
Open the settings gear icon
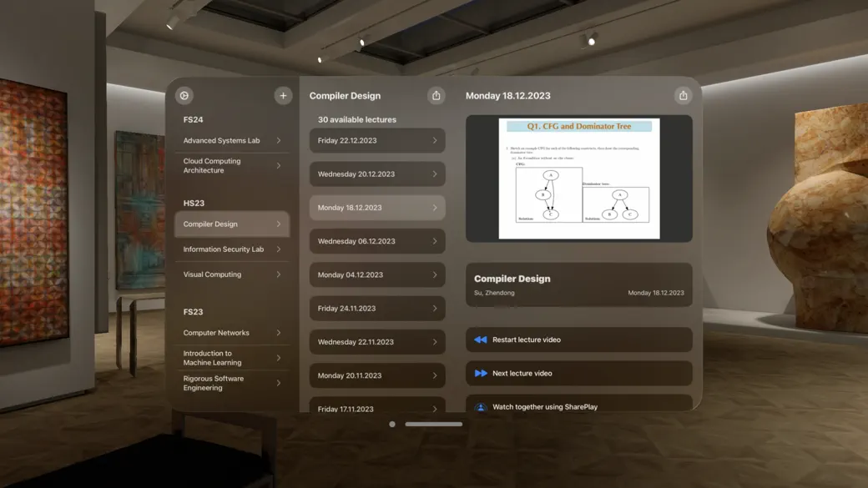point(184,95)
